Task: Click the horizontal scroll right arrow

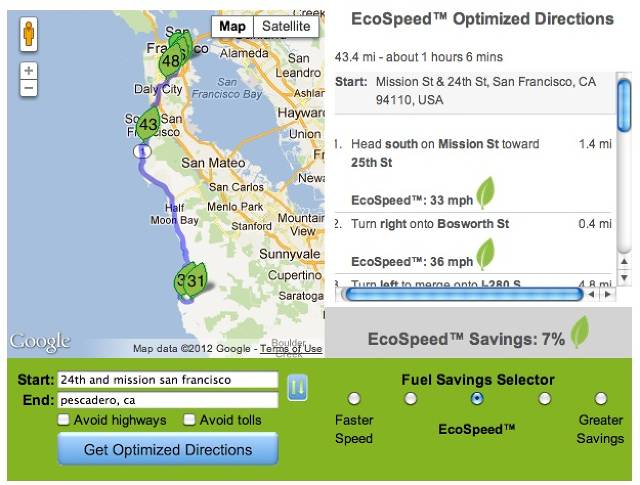Action: tap(608, 294)
